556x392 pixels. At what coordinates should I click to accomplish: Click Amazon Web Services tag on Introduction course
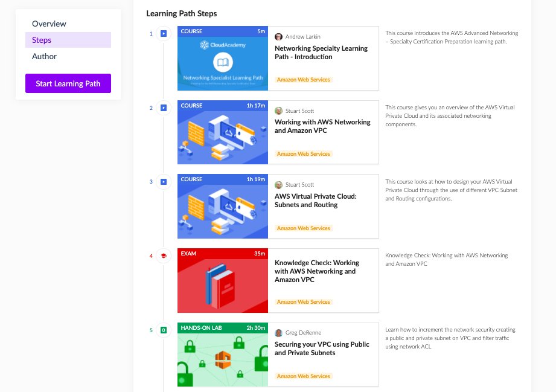(304, 80)
